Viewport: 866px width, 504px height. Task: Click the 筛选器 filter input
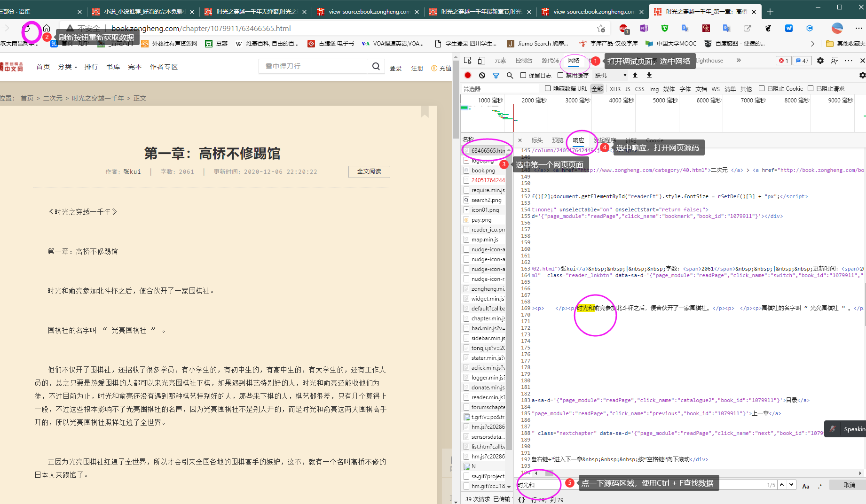click(x=500, y=89)
